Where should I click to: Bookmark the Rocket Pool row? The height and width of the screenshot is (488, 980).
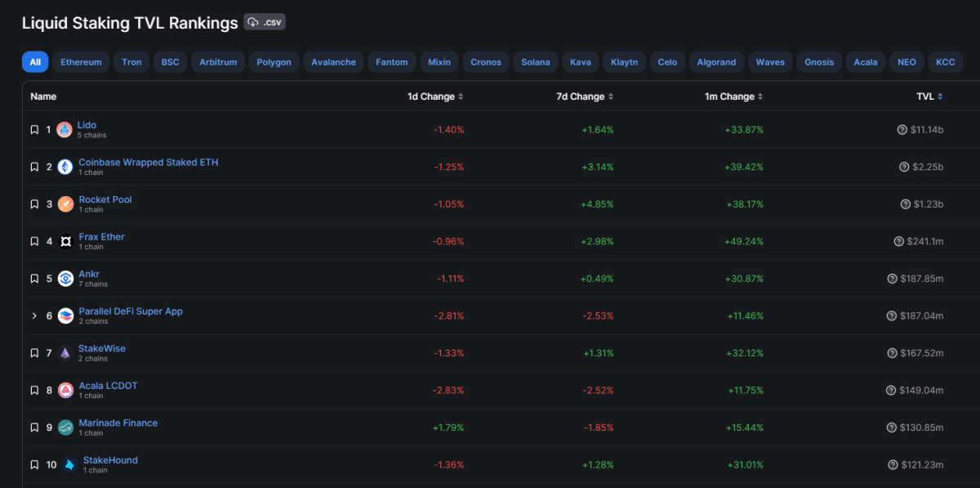pyautogui.click(x=34, y=204)
